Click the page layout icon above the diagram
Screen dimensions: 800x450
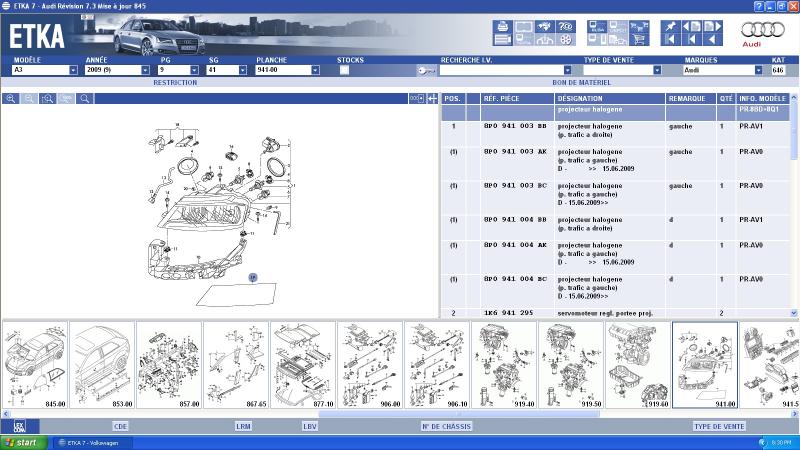[416, 98]
